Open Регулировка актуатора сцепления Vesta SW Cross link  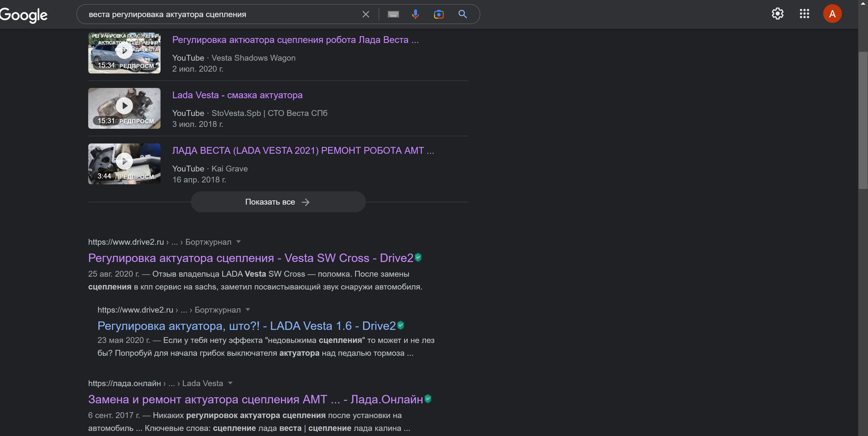tap(250, 258)
